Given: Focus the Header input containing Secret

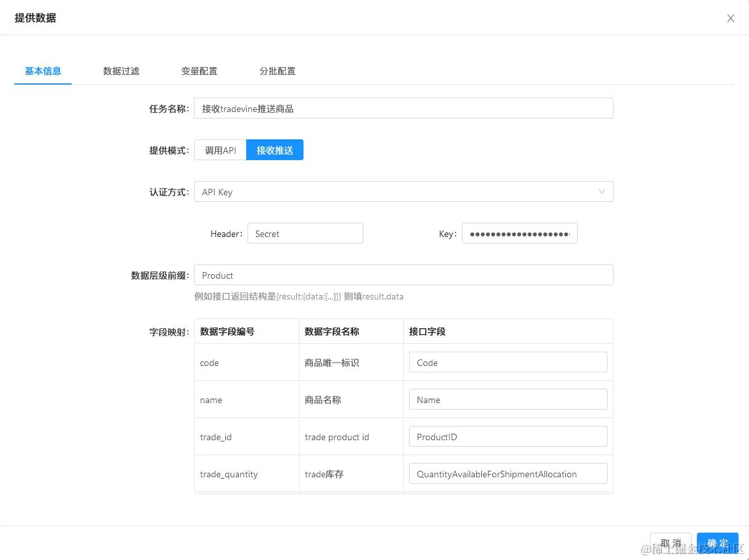Looking at the screenshot, I should [305, 234].
